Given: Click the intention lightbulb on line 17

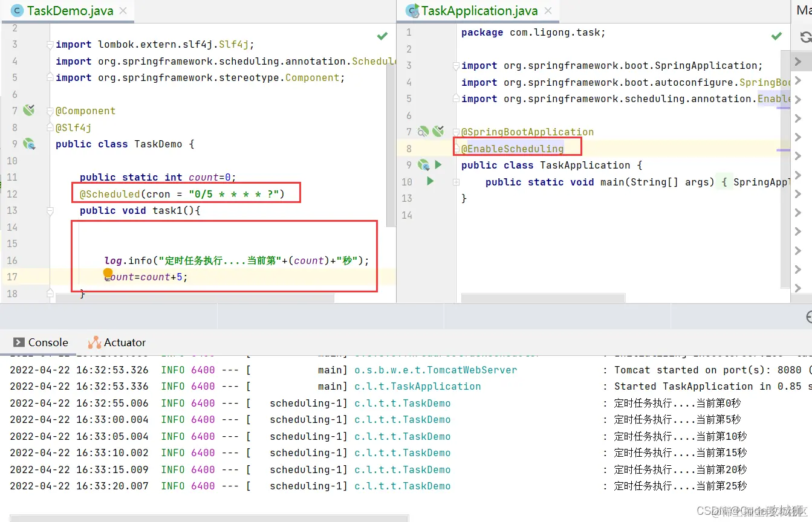Looking at the screenshot, I should point(108,275).
